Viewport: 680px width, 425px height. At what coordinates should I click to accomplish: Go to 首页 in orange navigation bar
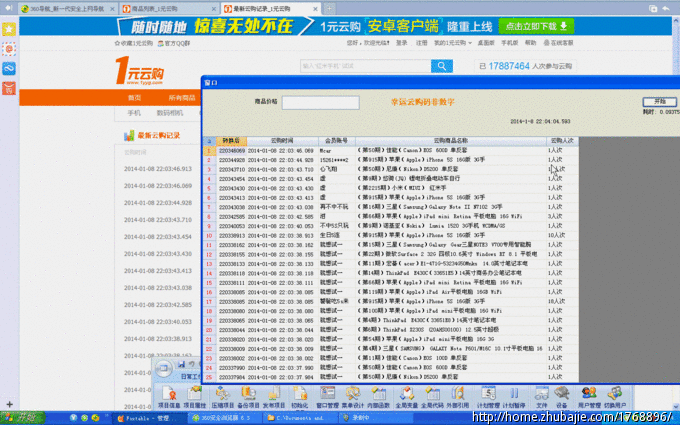coord(134,98)
